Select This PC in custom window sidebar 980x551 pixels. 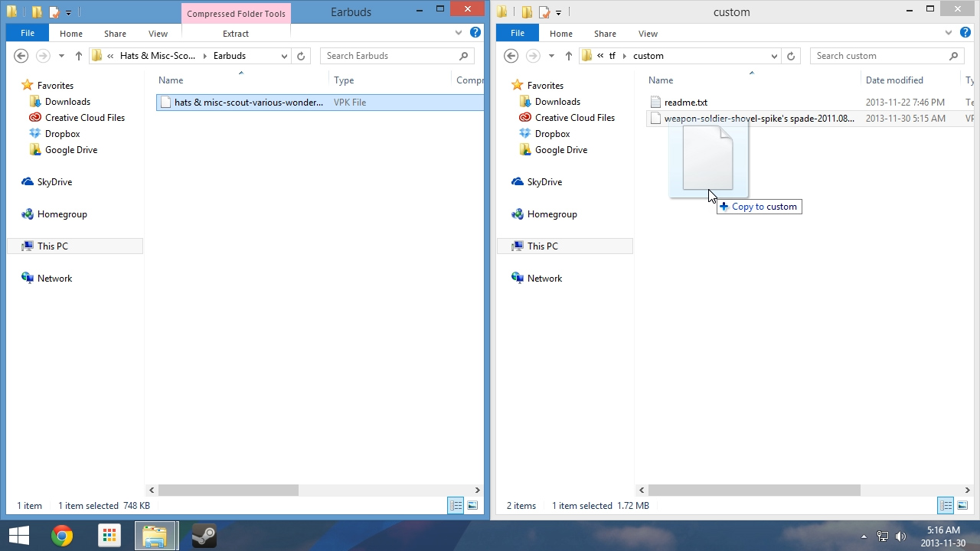[x=565, y=246]
